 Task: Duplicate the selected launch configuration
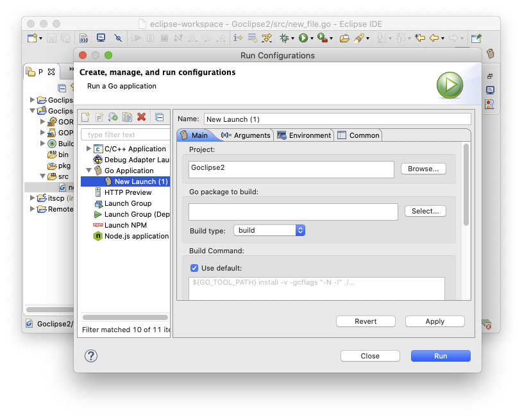128,117
